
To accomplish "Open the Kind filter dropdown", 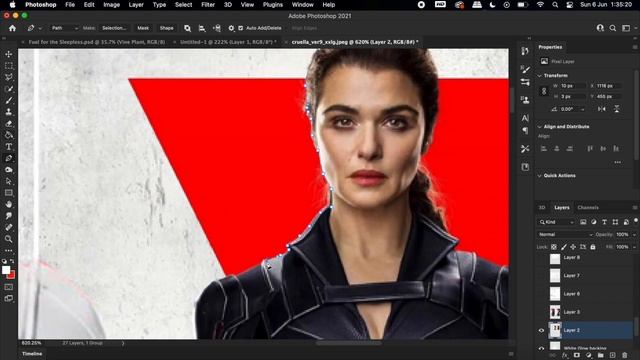I will [557, 222].
